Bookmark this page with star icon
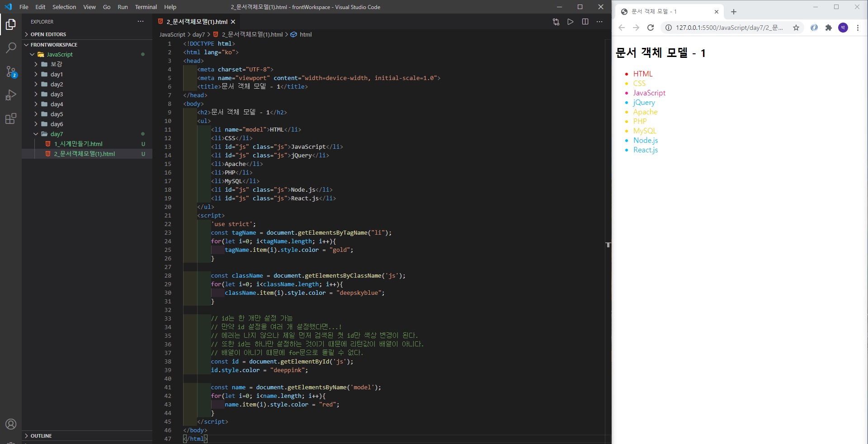The image size is (868, 444). 796,28
